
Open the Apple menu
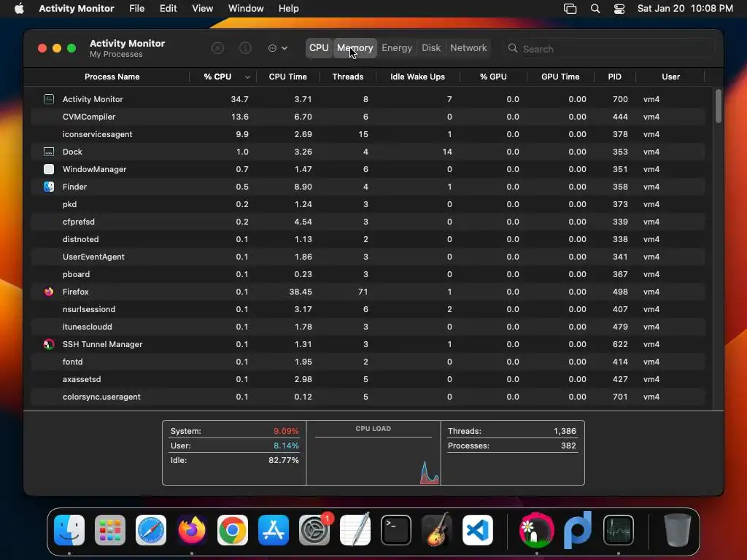[x=19, y=9]
